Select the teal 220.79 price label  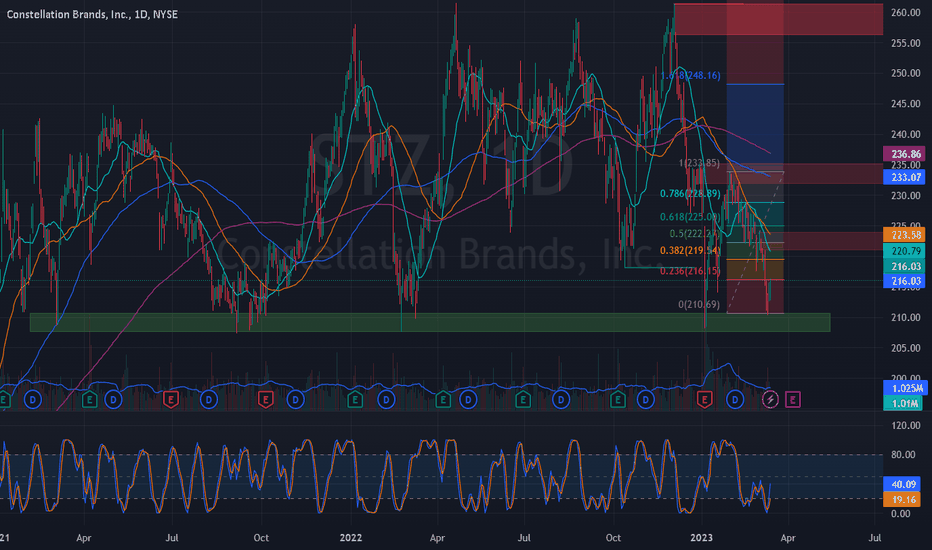pos(904,251)
